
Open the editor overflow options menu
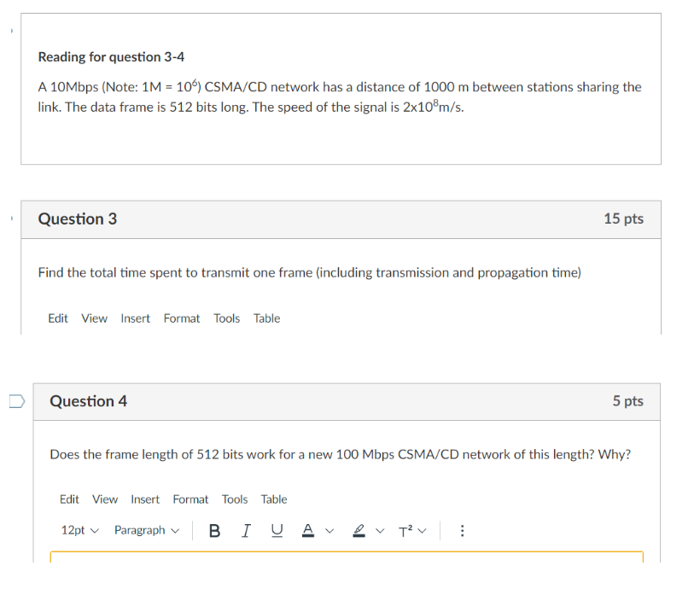click(x=462, y=530)
